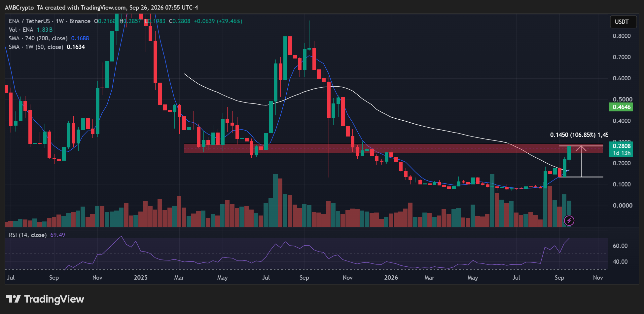
Task: Click the tallest July 2025 volume bar
Action: 275,200
